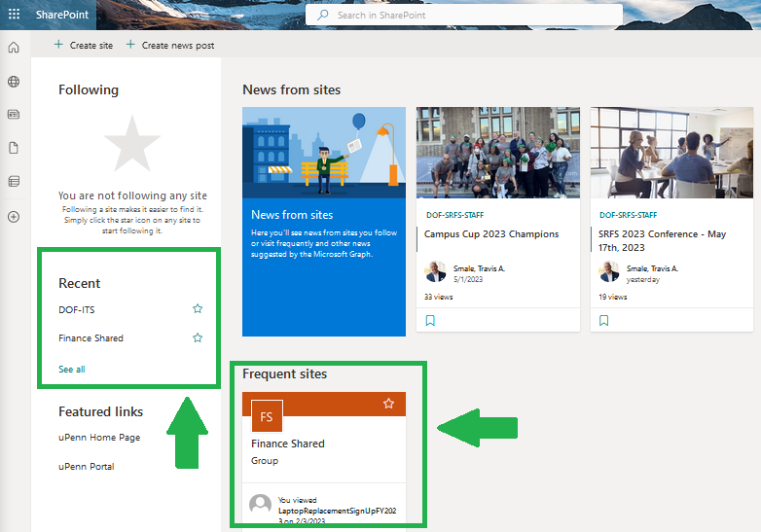The image size is (761, 532).
Task: Click 'Smale, Travis A.' on SRFS Conference card
Action: click(x=652, y=268)
